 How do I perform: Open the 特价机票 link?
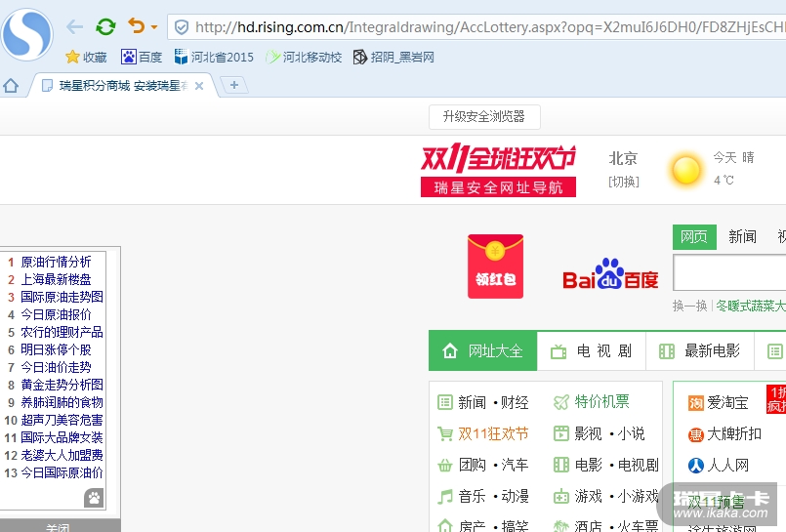(601, 401)
